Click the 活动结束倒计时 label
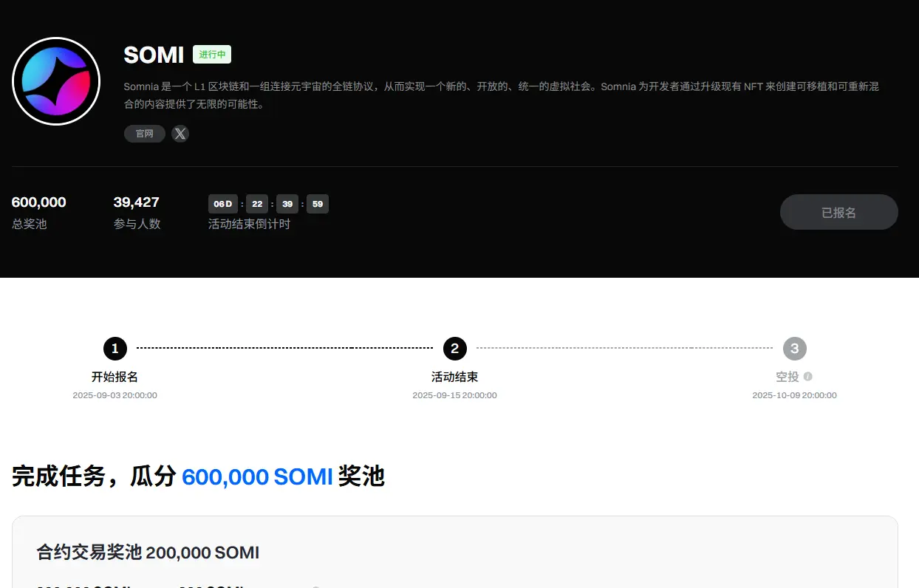The height and width of the screenshot is (588, 919). tap(249, 224)
